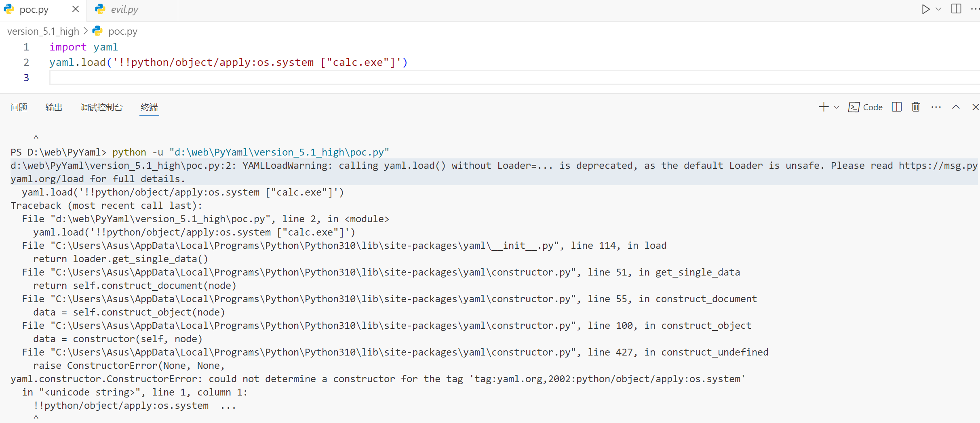
Task: Click 'return self.construct_document(node)' terminal line
Action: click(135, 286)
